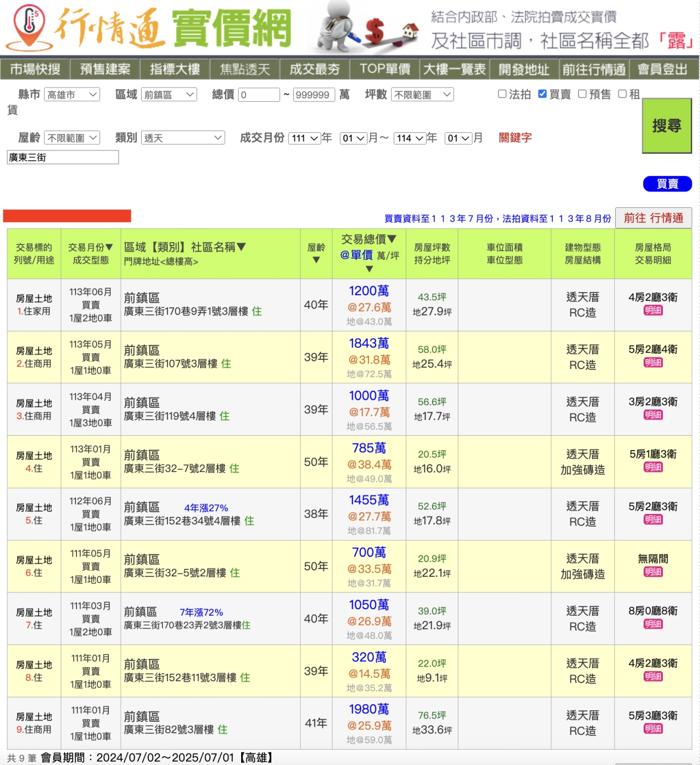Open 明細 for 8房0廳8衛 listing
This screenshot has width=700, height=765.
pyautogui.click(x=653, y=624)
